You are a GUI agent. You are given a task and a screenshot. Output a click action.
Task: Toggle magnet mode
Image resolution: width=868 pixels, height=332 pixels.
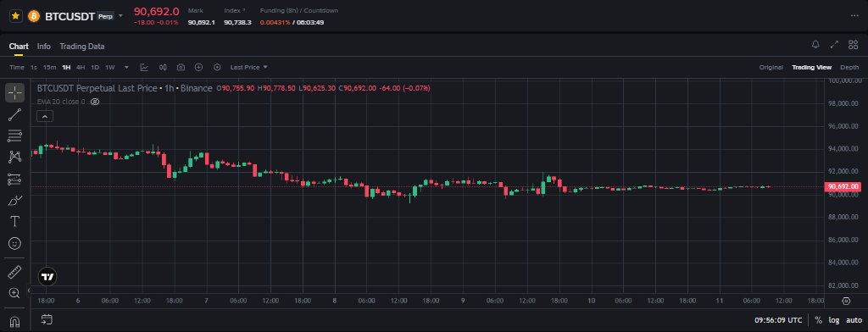pyautogui.click(x=15, y=322)
